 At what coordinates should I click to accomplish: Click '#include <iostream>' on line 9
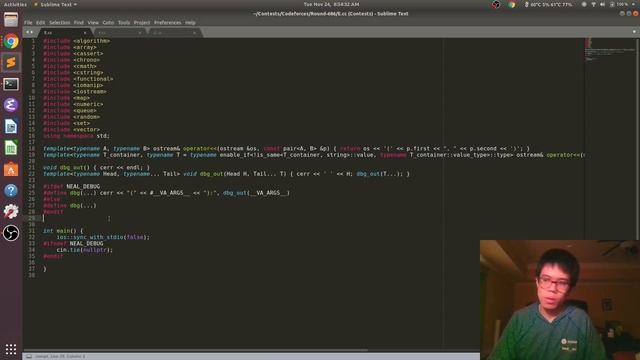[x=75, y=91]
